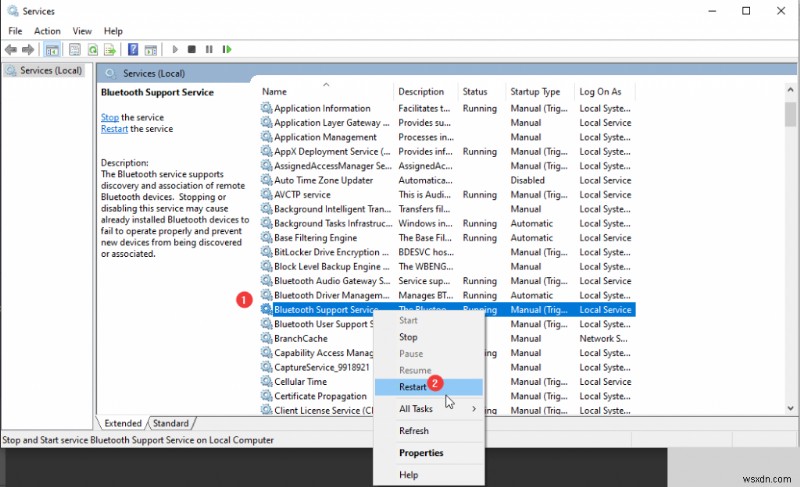800x487 pixels.
Task: Click the Back arrow toolbar icon
Action: (11, 49)
